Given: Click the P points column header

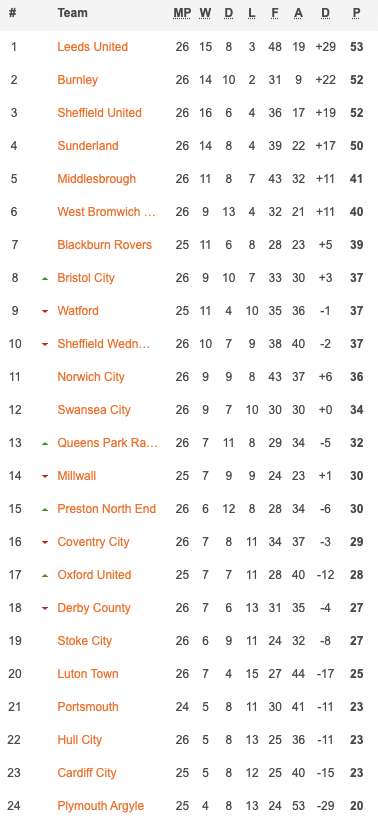Looking at the screenshot, I should [357, 13].
